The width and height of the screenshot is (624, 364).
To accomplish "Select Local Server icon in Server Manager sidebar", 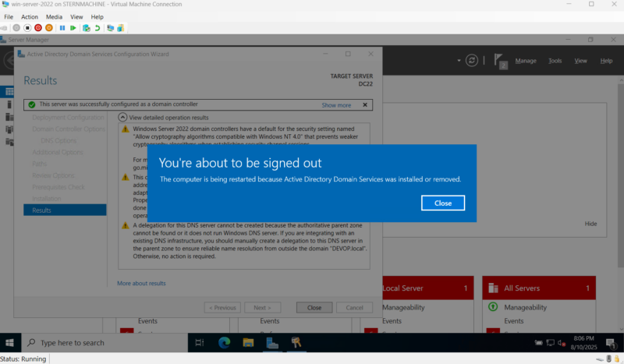I will pyautogui.click(x=9, y=104).
